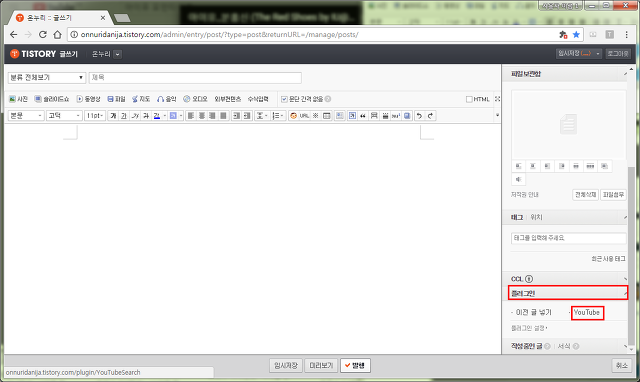Open 외부컨텐츠 external contents
Screen dimensions: 640x382
(228, 99)
